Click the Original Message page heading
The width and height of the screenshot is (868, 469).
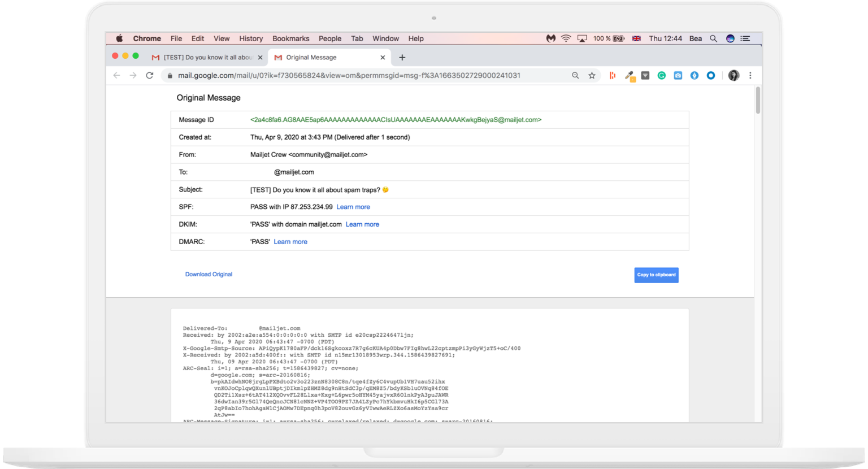[209, 98]
